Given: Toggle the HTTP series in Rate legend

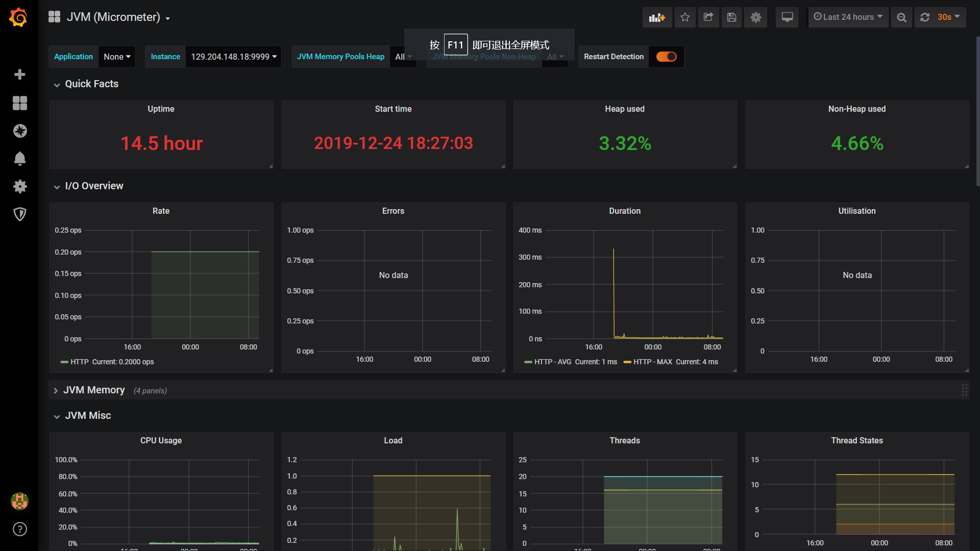Looking at the screenshot, I should tap(80, 362).
